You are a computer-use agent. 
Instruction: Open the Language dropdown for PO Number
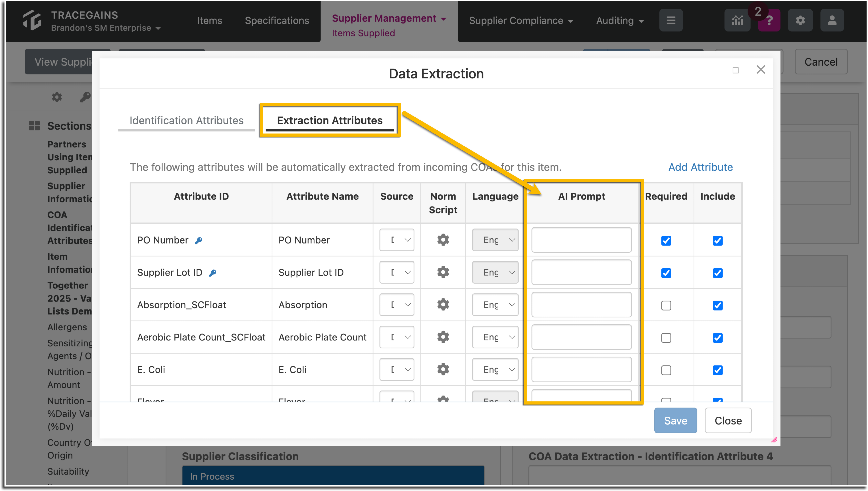click(x=495, y=240)
